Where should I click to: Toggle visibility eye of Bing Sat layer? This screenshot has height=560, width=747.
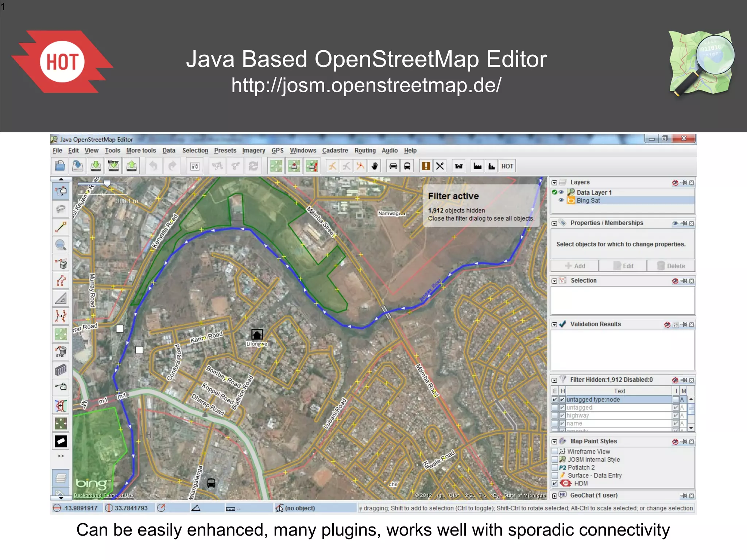(561, 200)
